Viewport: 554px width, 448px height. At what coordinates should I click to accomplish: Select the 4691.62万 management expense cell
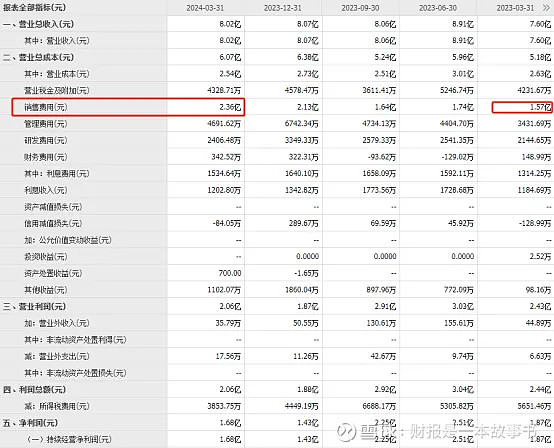[224, 124]
